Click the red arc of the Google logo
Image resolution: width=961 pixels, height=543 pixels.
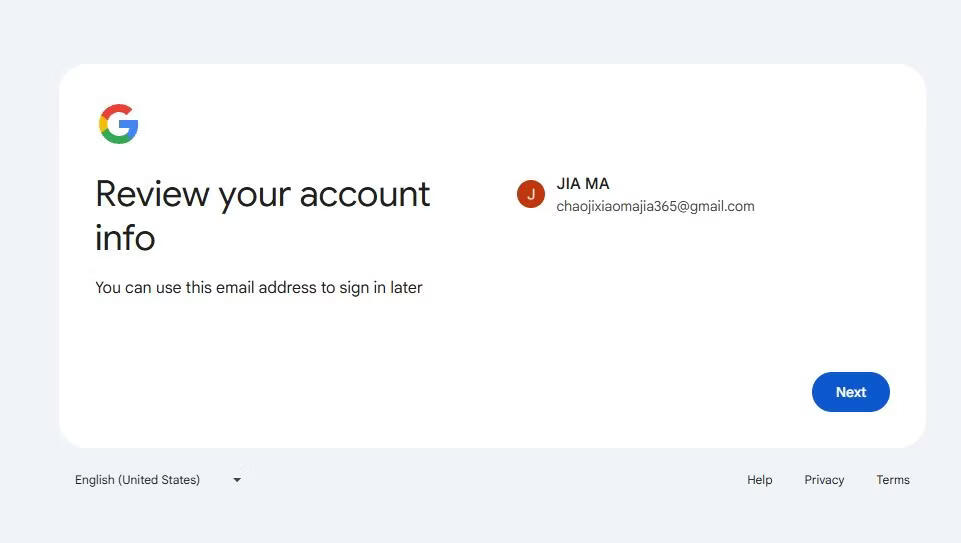(115, 108)
